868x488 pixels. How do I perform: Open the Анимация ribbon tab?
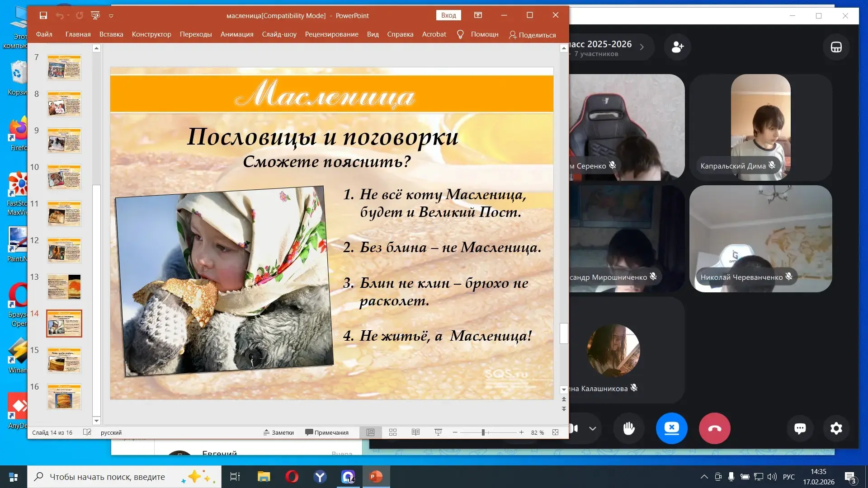236,34
